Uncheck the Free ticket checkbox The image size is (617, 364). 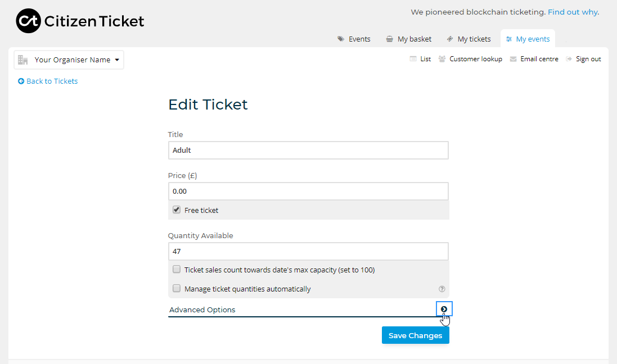177,209
